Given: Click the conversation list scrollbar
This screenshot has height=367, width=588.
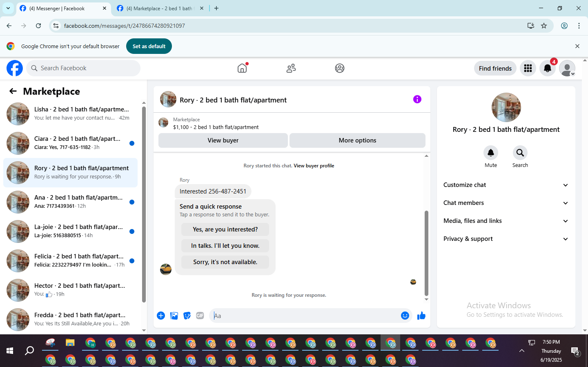Looking at the screenshot, I should (x=144, y=204).
